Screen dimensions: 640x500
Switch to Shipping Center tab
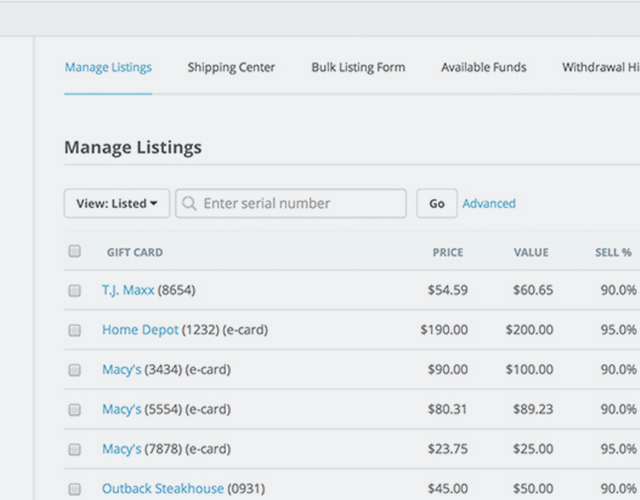coord(231,67)
